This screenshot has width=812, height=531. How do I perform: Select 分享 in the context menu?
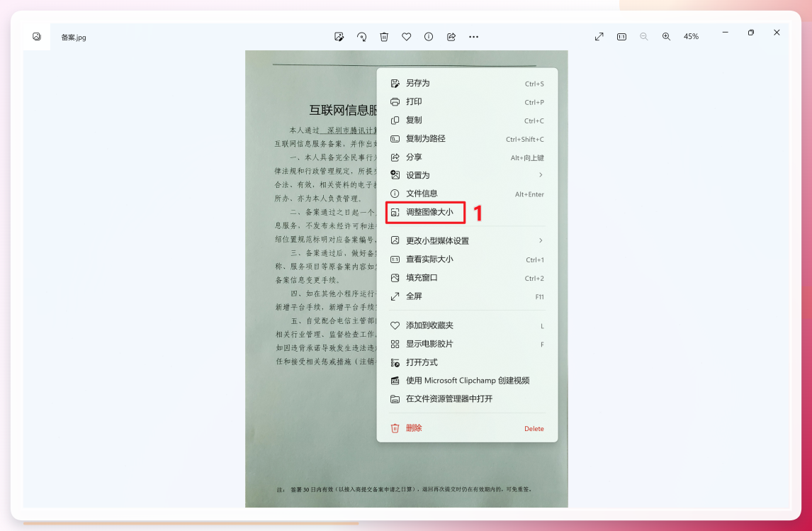pos(467,157)
